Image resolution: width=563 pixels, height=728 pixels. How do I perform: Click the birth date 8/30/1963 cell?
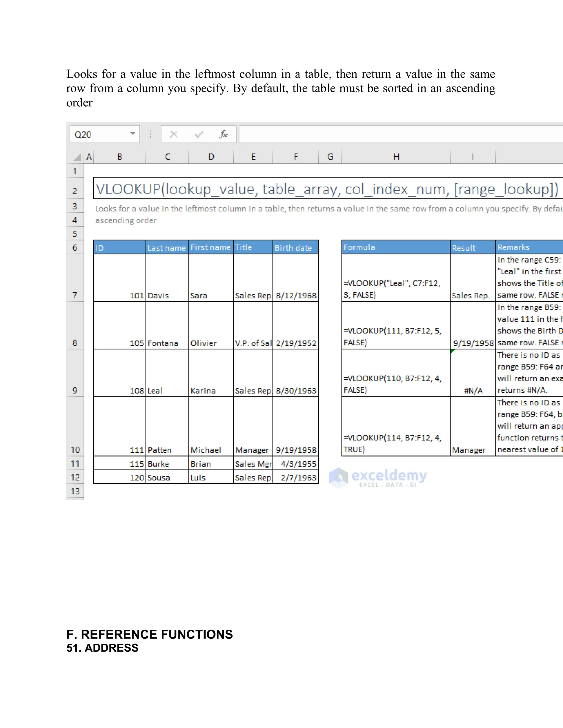pos(296,373)
